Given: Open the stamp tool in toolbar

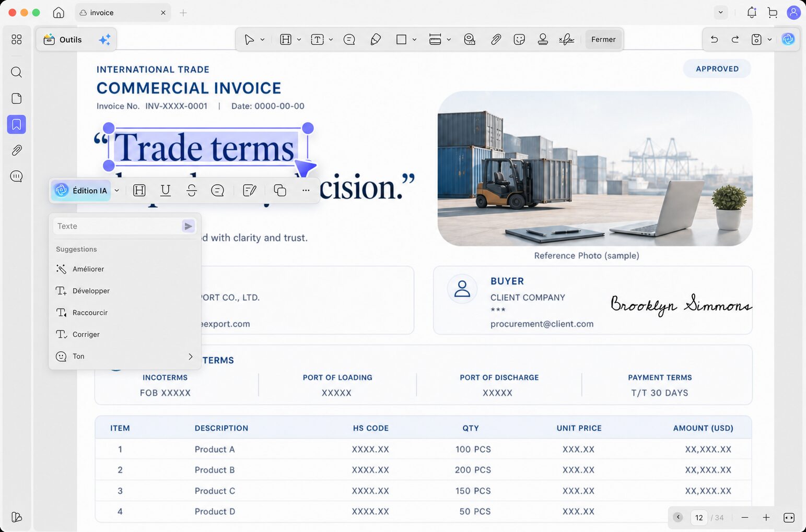Looking at the screenshot, I should coord(543,40).
